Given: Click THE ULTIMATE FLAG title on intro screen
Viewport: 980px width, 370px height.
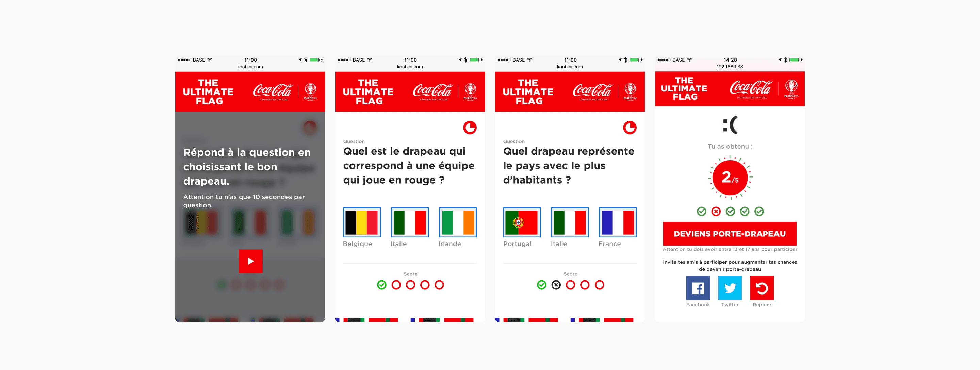Looking at the screenshot, I should pos(208,91).
